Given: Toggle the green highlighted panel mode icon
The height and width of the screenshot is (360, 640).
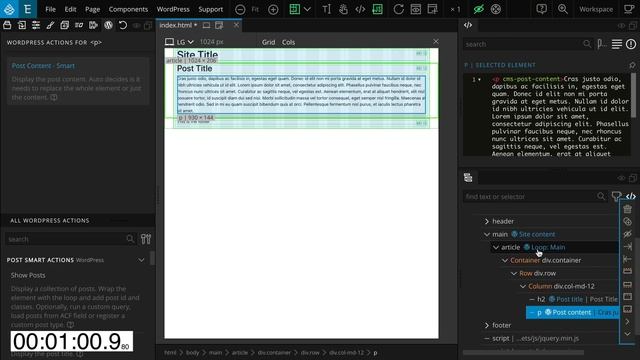Looking at the screenshot, I should coord(378,9).
